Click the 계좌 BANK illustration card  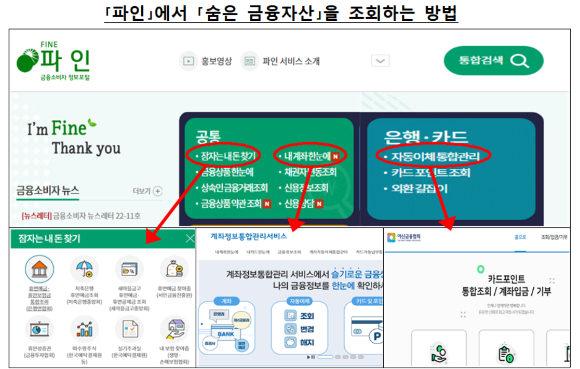[x=226, y=328]
